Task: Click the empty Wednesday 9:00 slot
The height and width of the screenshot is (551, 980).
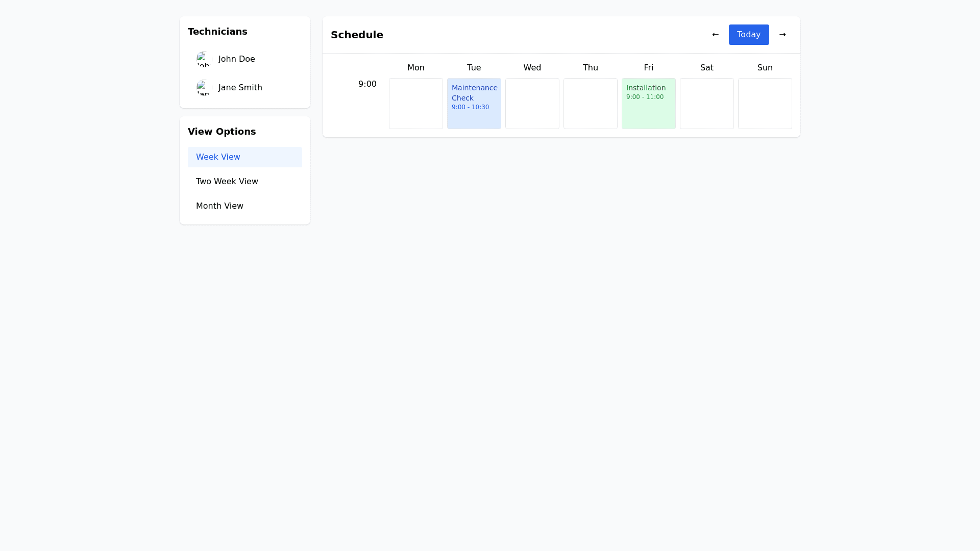Action: pos(532,103)
